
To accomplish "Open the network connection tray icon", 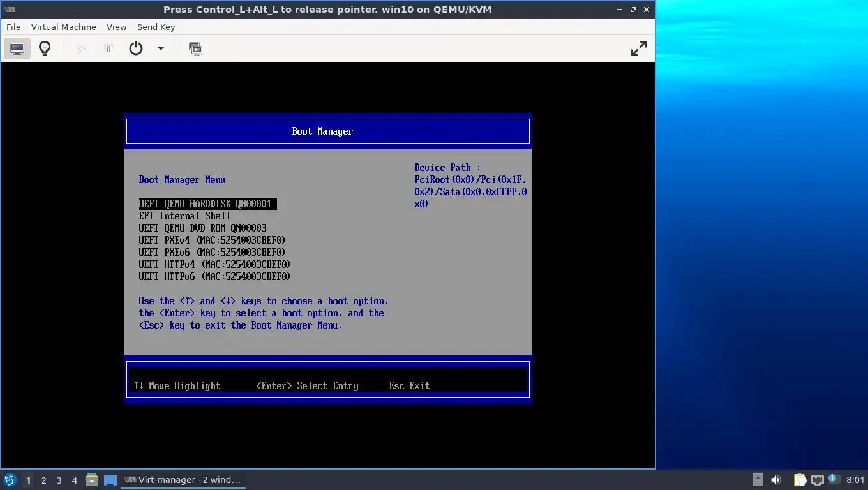I will pyautogui.click(x=817, y=480).
